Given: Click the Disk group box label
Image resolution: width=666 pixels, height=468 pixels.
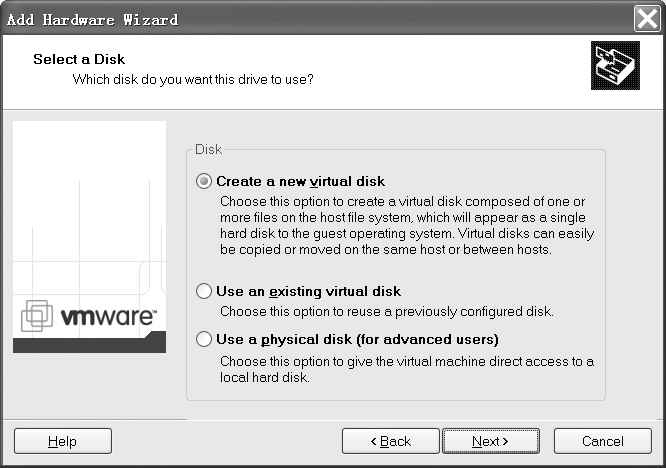Looking at the screenshot, I should (208, 150).
